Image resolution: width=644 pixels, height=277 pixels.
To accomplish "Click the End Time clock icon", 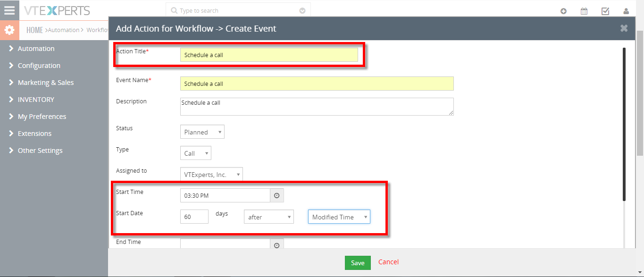I will coord(277,245).
